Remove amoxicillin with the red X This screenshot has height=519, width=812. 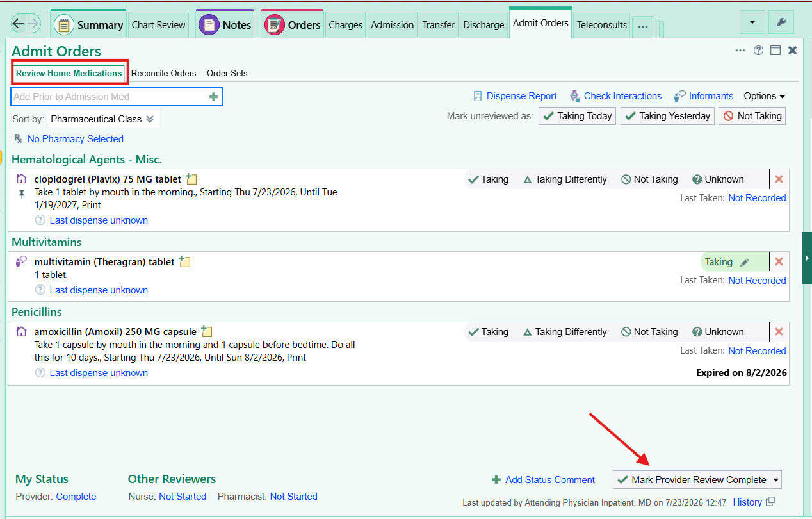pyautogui.click(x=779, y=332)
